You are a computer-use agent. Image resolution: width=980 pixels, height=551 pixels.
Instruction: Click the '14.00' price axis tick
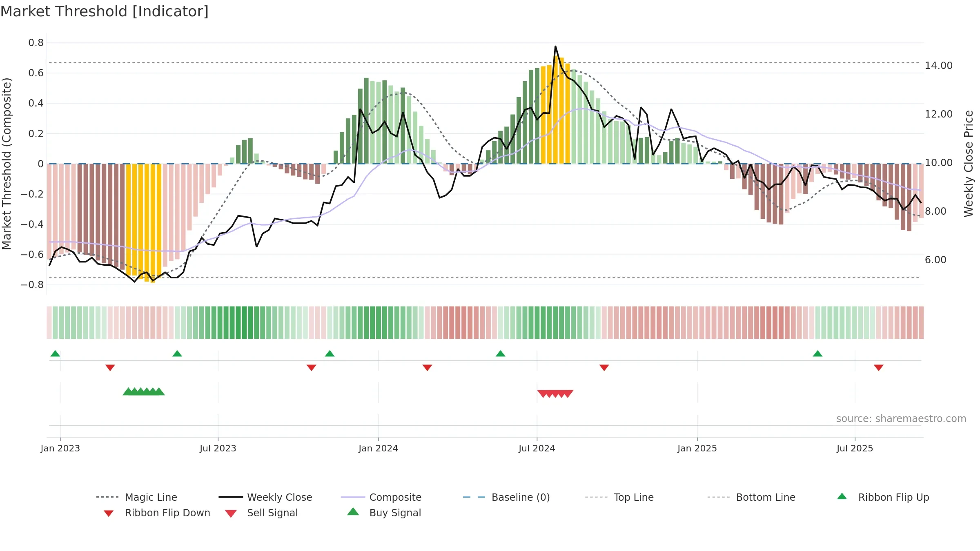tap(939, 66)
